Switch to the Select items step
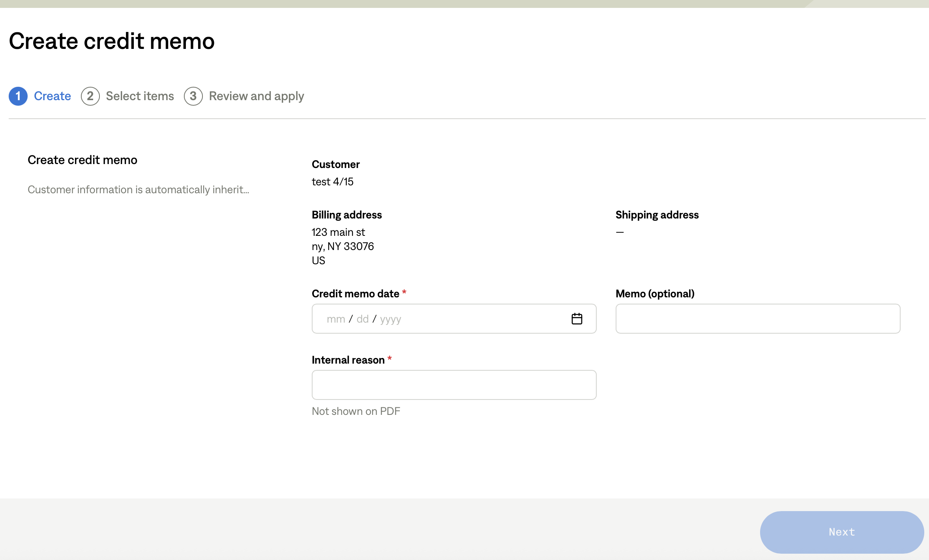The image size is (929, 560). point(140,96)
